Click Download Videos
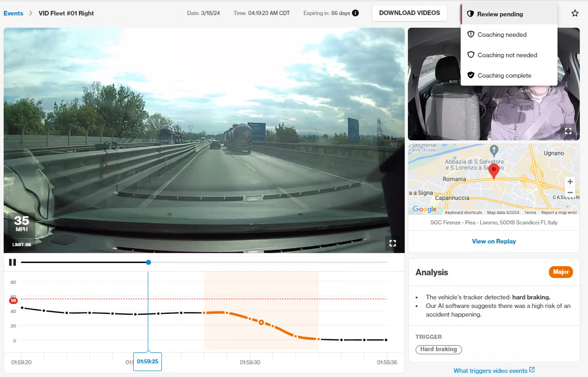This screenshot has height=377, width=588. coord(409,13)
